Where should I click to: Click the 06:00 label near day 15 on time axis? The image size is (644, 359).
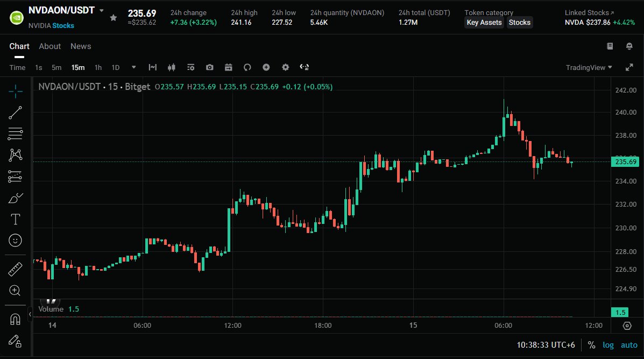click(x=503, y=325)
